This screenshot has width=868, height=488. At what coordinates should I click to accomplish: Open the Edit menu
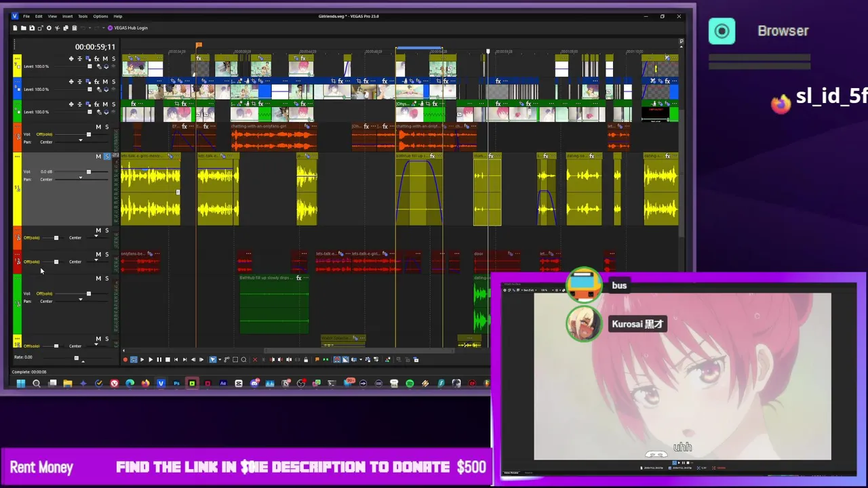(39, 16)
